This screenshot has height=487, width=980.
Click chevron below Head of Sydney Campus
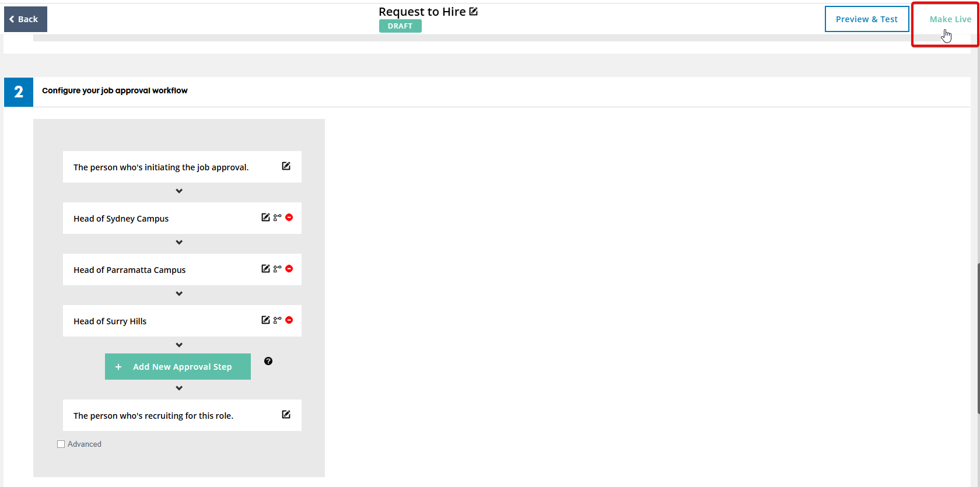(x=179, y=243)
